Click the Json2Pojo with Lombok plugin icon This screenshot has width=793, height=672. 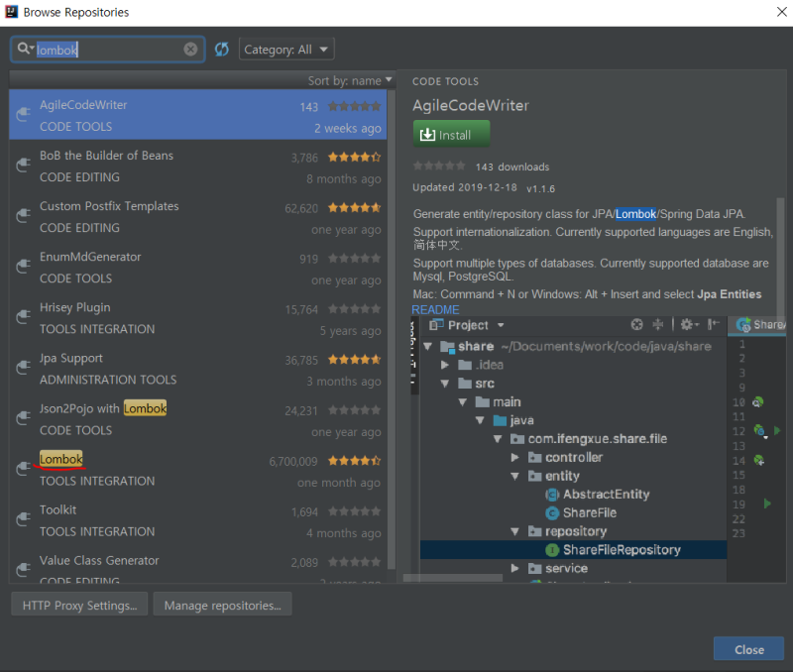point(23,417)
